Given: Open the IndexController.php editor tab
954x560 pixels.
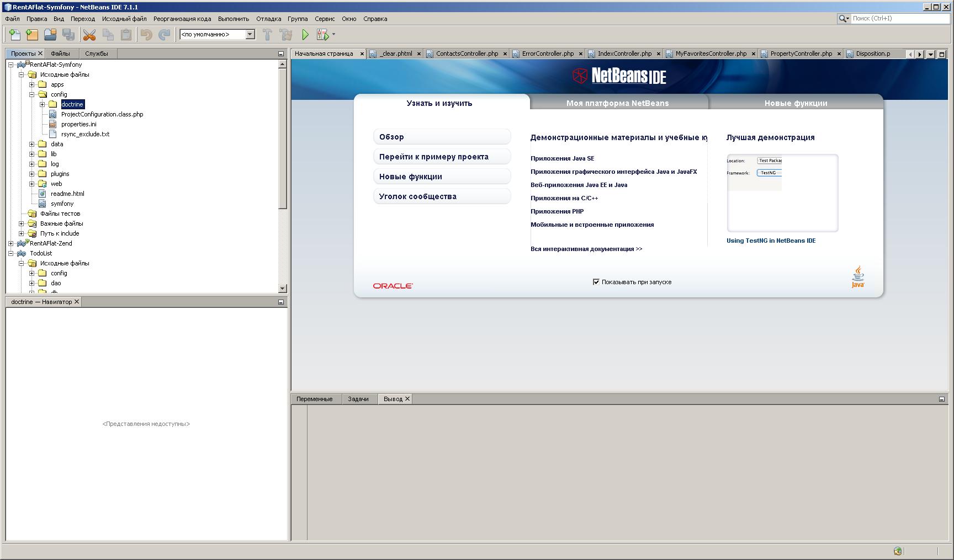Looking at the screenshot, I should (x=624, y=54).
